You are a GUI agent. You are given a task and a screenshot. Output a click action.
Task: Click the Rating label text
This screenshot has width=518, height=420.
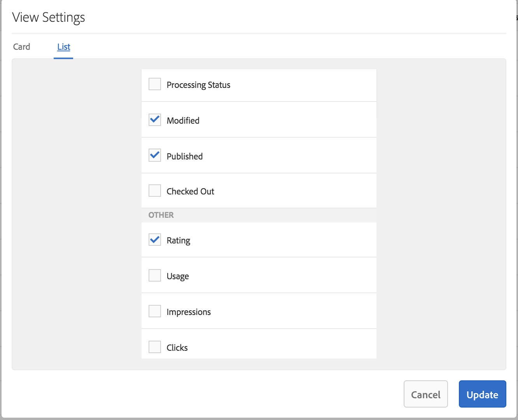pos(178,240)
